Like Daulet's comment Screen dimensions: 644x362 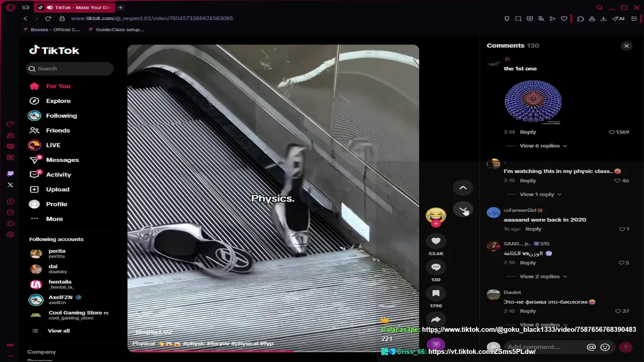click(618, 311)
